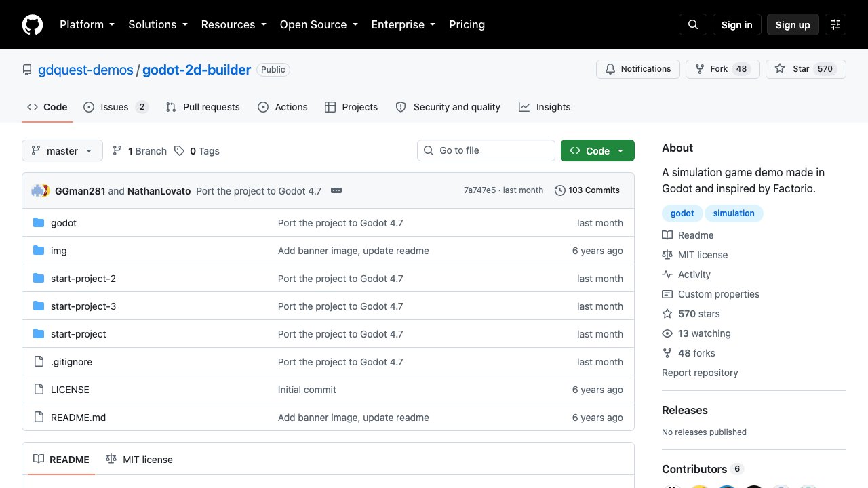This screenshot has height=488, width=868.
Task: Expand the Platform menu
Action: (x=87, y=24)
